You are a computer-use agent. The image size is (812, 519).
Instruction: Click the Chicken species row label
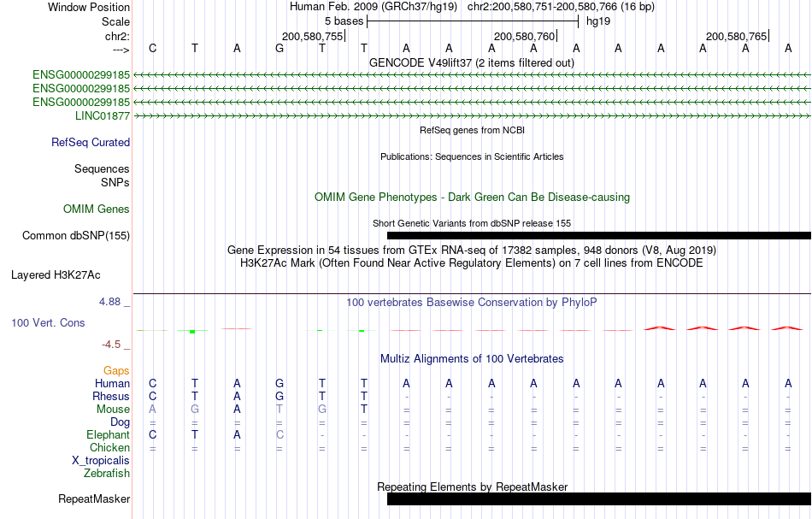109,447
